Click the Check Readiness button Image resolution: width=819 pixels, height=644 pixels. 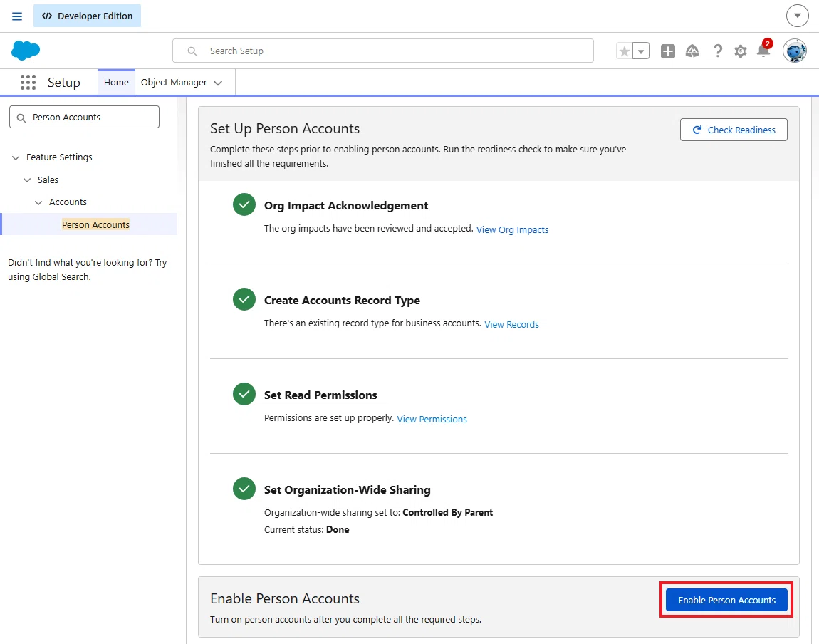point(734,130)
